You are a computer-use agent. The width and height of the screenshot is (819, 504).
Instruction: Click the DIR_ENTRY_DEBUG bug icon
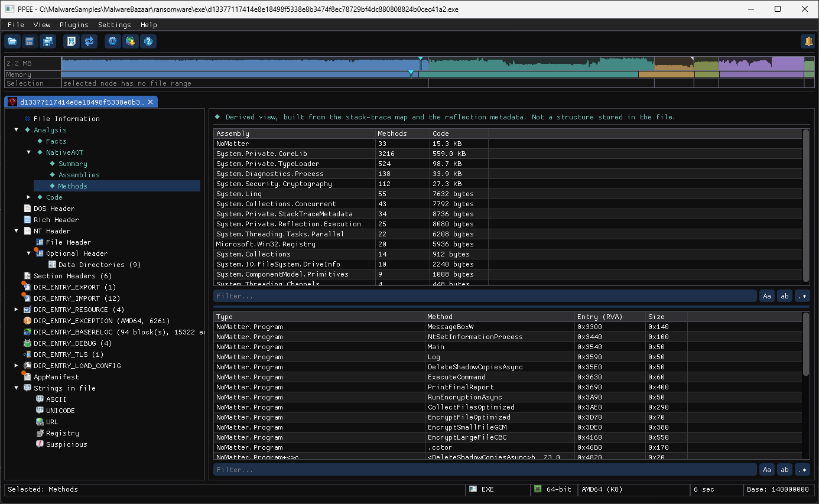pyautogui.click(x=27, y=343)
